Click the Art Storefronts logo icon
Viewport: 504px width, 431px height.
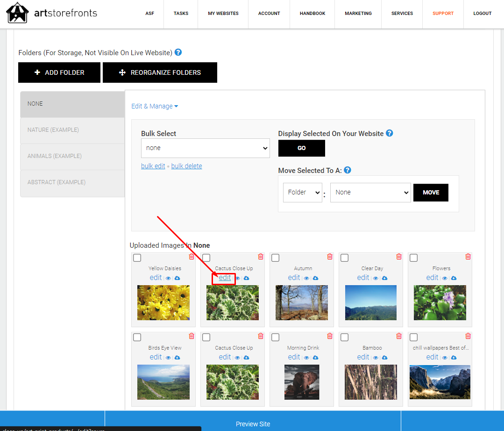click(x=17, y=13)
